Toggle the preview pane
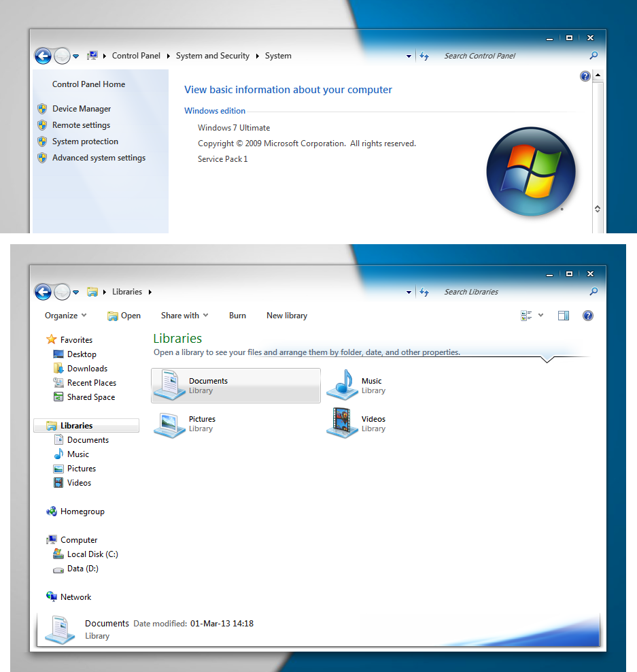 [x=564, y=316]
